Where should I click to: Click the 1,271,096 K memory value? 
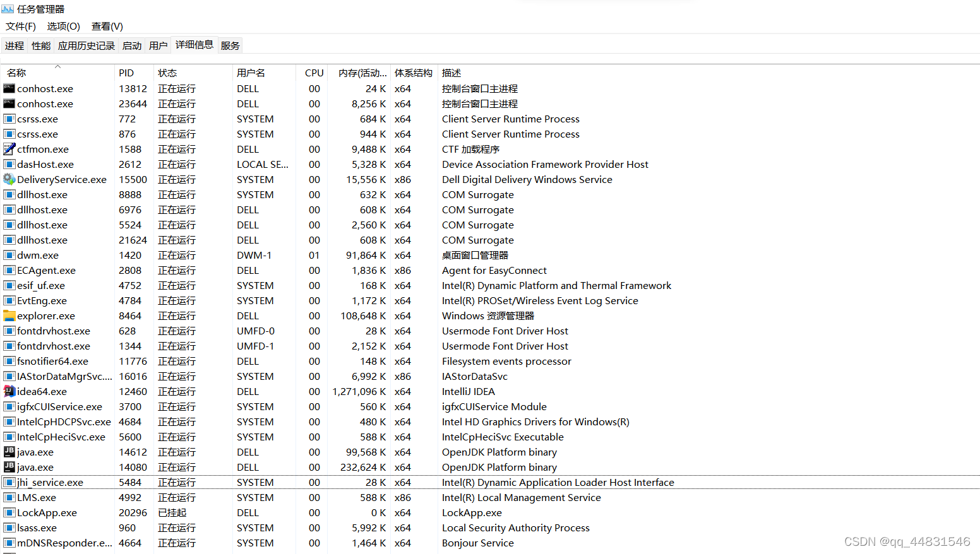coord(359,391)
